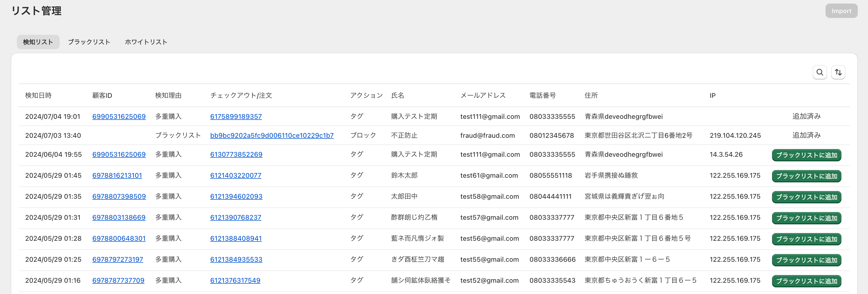Add test57@gmail.com row to blacklist

806,218
